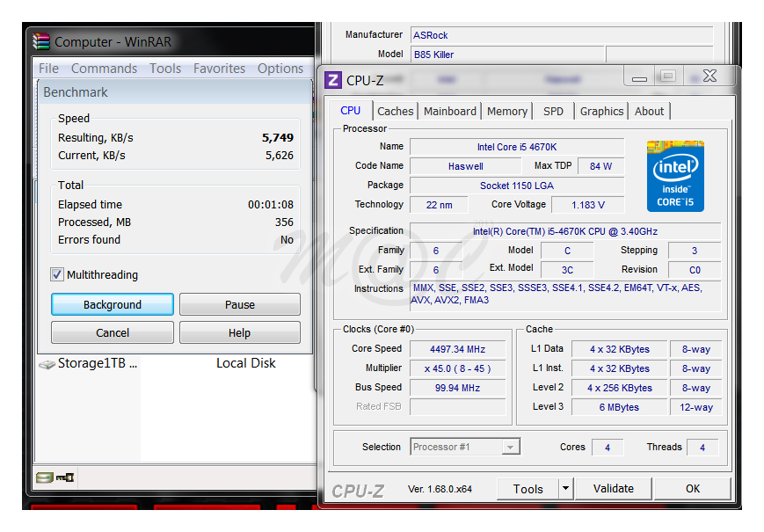
Task: Switch to the Mainboard tab
Action: pos(450,111)
